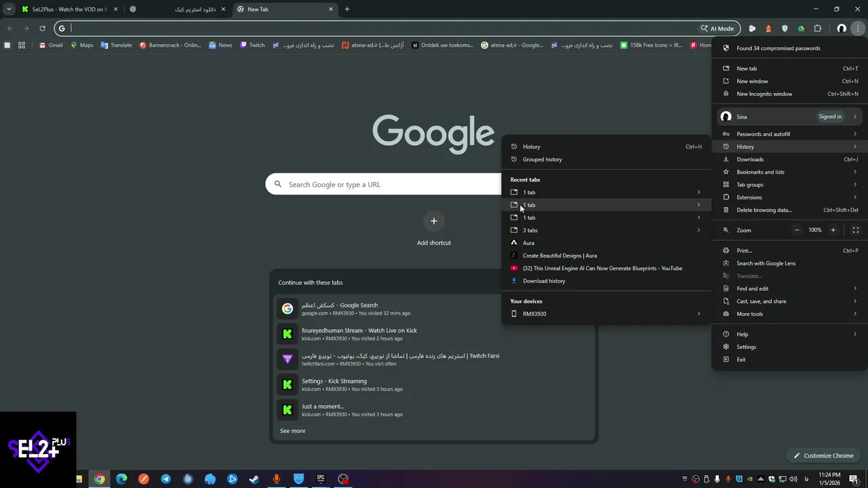
Task: Close the New Tab browser tab
Action: coord(331,9)
